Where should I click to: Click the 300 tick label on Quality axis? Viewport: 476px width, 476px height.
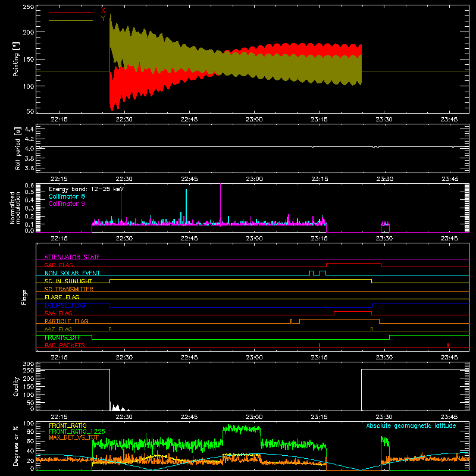point(28,364)
